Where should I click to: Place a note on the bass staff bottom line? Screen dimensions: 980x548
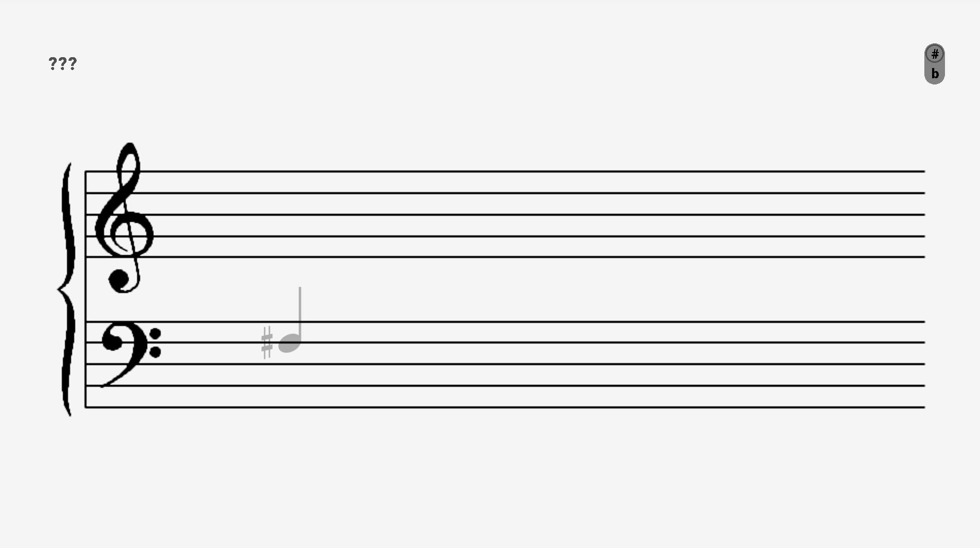[x=505, y=407]
